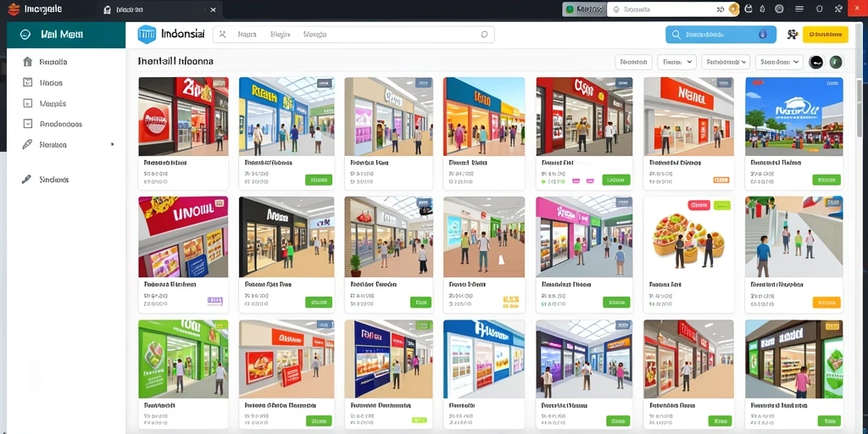The height and width of the screenshot is (434, 868).
Task: Click the green button on the second store card
Action: tap(319, 180)
